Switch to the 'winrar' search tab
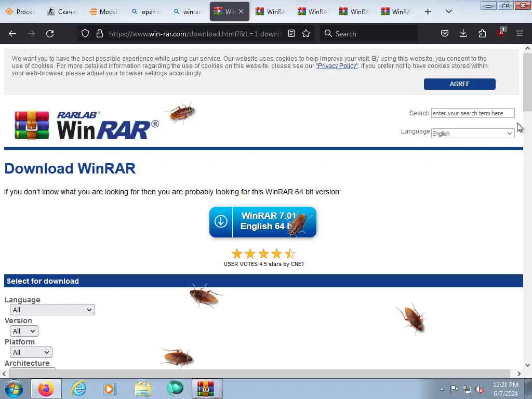Viewport: 532px width, 399px height. 187,11
